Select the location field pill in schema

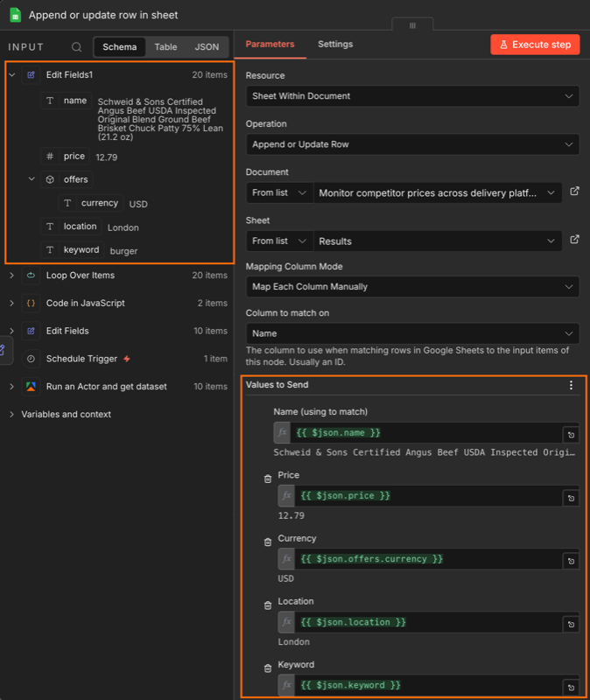72,227
